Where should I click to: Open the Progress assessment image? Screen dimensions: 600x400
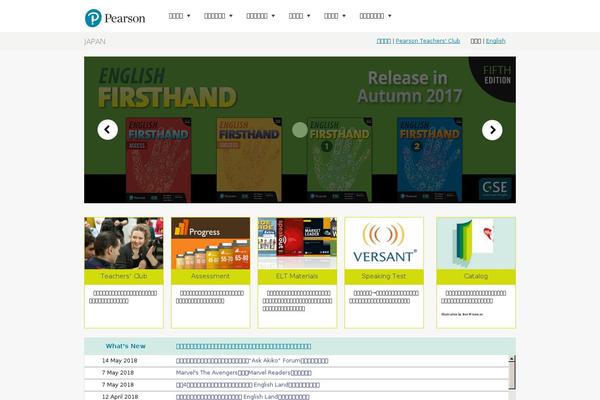click(x=210, y=243)
